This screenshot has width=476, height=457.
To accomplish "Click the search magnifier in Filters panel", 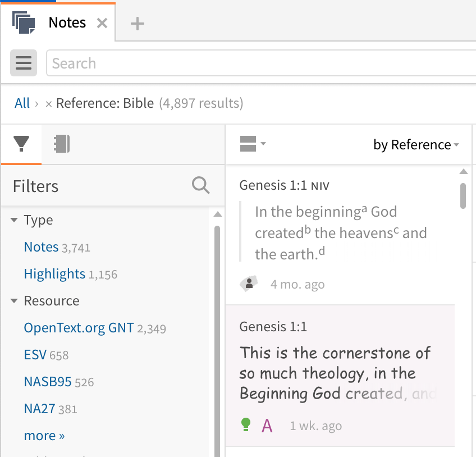I will 200,186.
